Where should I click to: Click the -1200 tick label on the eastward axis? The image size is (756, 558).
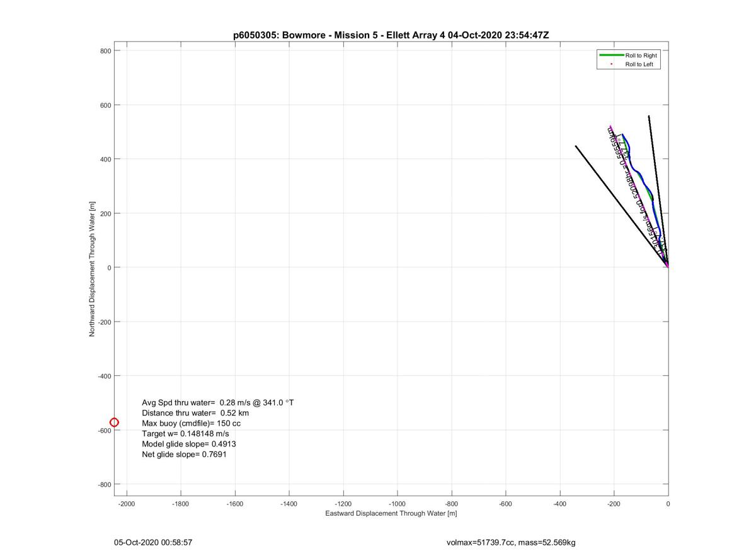(343, 504)
